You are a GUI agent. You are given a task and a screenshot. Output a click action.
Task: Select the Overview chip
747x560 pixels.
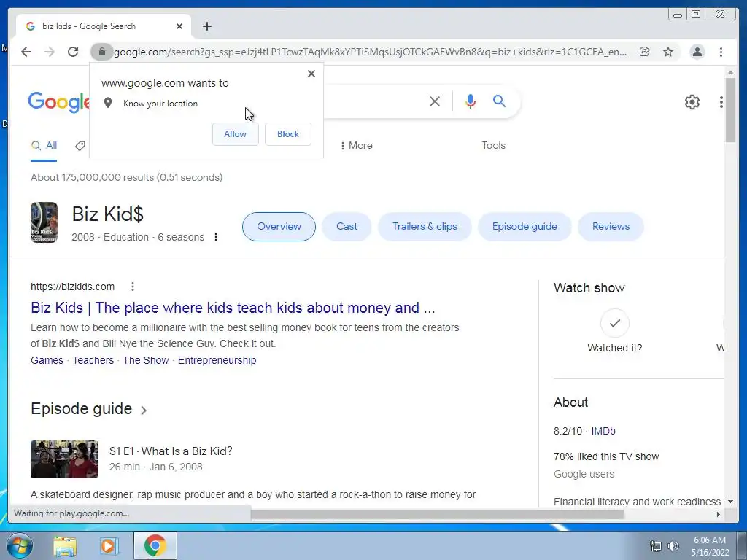[279, 226]
